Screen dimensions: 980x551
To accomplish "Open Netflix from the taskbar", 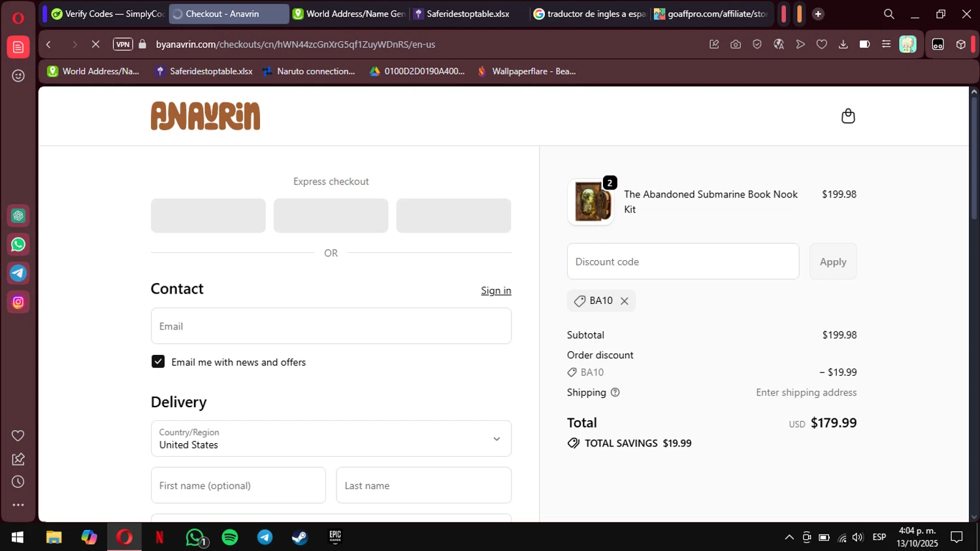I will point(159,537).
